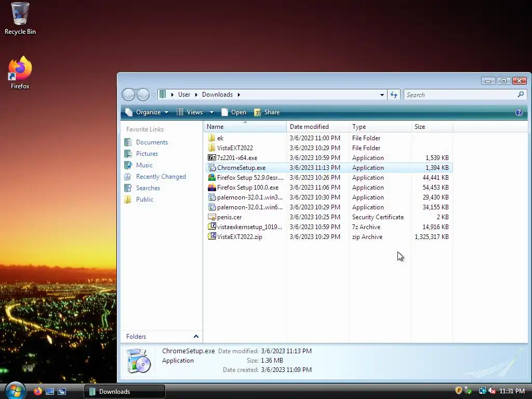Image resolution: width=532 pixels, height=399 pixels.
Task: Click the Open toolbar button
Action: pyautogui.click(x=234, y=112)
